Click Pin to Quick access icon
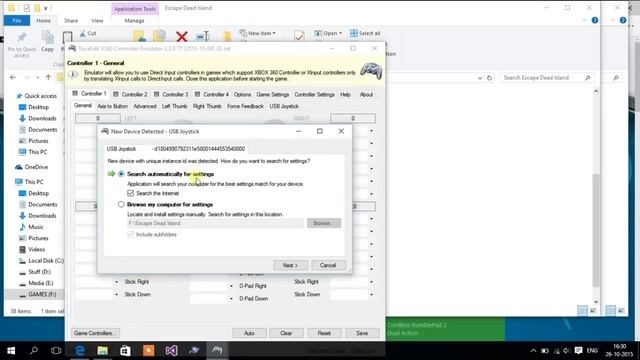640x360 pixels. [22, 44]
